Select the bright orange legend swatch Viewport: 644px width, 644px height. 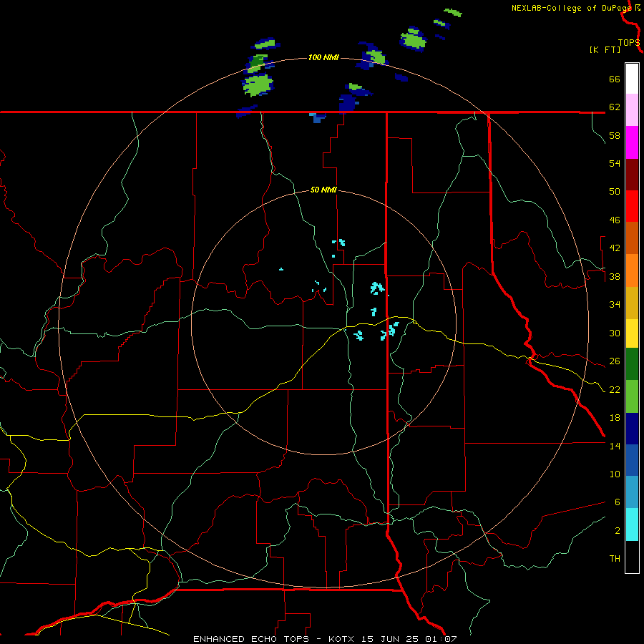(632, 270)
